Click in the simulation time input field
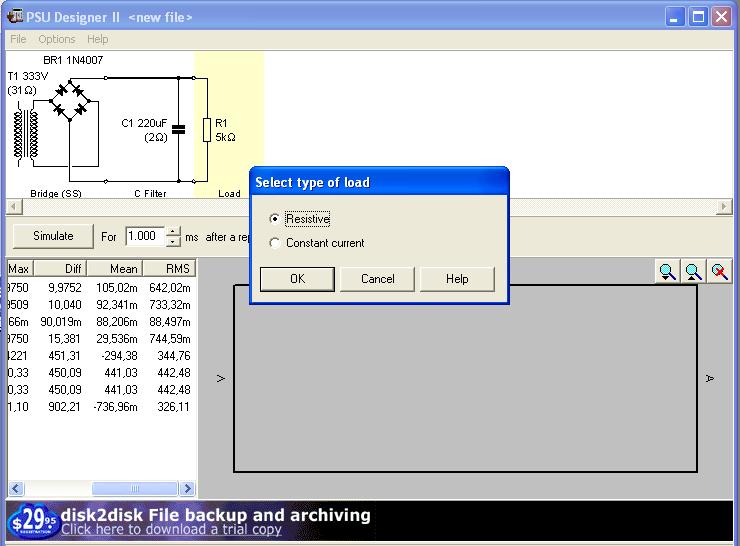 (144, 236)
